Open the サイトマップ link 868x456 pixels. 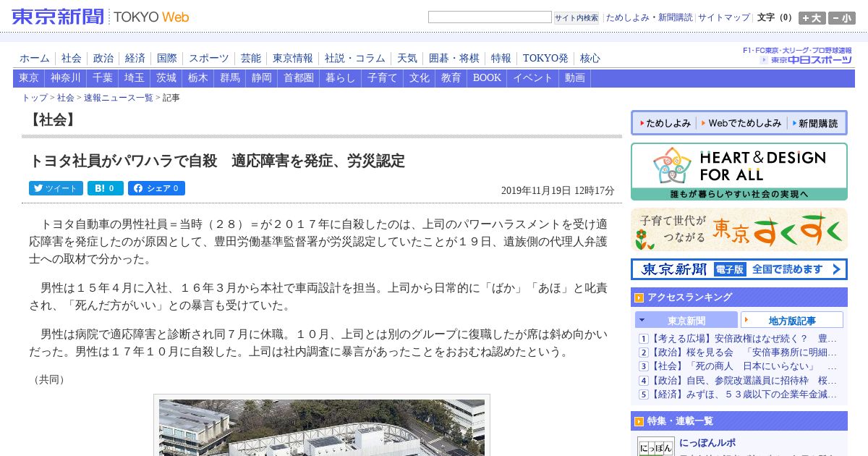click(724, 17)
